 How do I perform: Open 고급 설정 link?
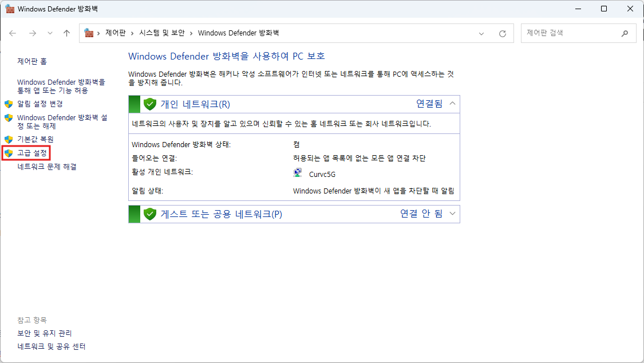pyautogui.click(x=32, y=153)
